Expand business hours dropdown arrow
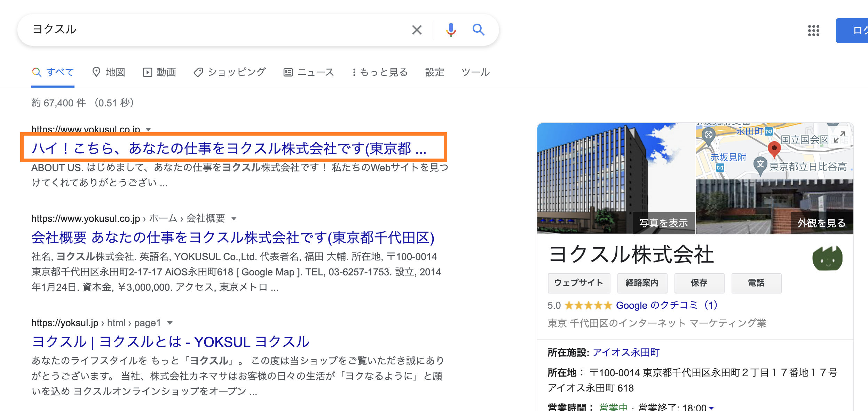The width and height of the screenshot is (868, 411). click(711, 408)
